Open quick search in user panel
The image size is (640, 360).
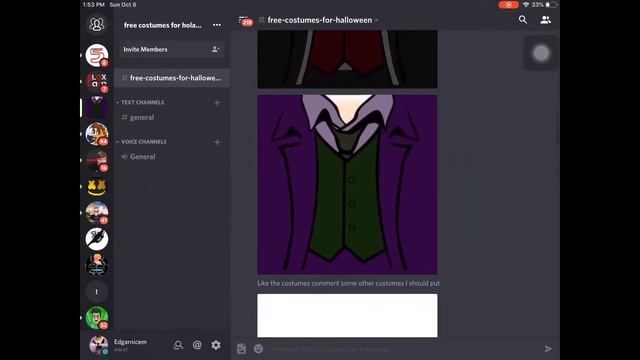click(x=178, y=345)
